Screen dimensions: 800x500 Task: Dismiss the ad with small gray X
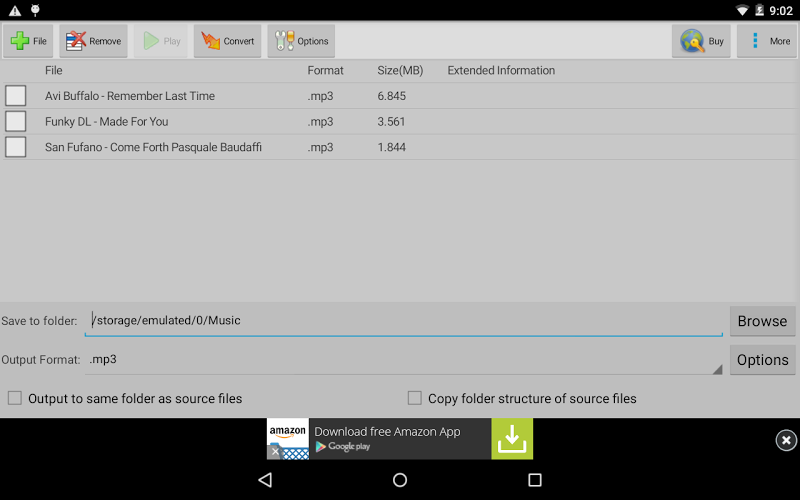[x=275, y=452]
